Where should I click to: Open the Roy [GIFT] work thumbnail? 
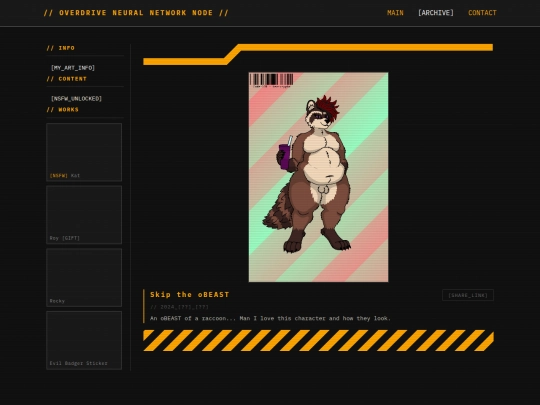(84, 215)
